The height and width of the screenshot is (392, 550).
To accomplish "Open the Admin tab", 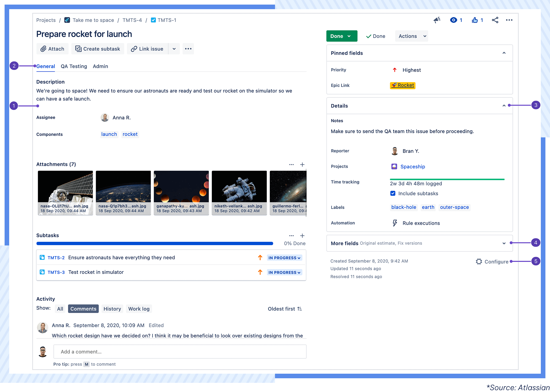I will (100, 66).
